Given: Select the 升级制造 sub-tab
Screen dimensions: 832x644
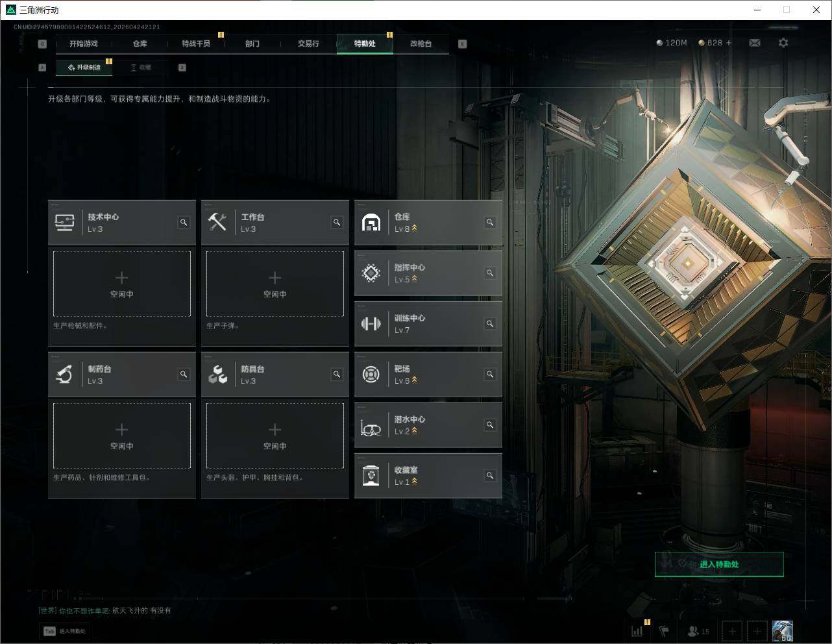Looking at the screenshot, I should pyautogui.click(x=84, y=68).
